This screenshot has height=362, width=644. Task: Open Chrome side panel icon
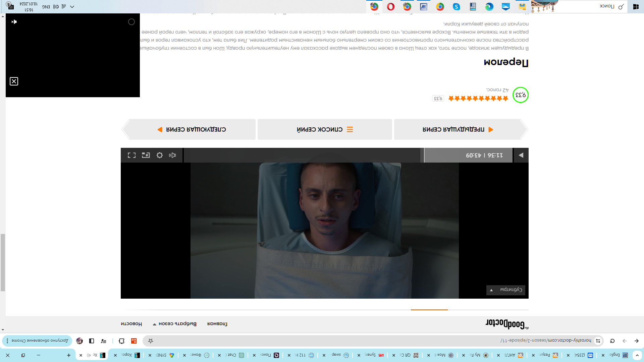[92, 341]
